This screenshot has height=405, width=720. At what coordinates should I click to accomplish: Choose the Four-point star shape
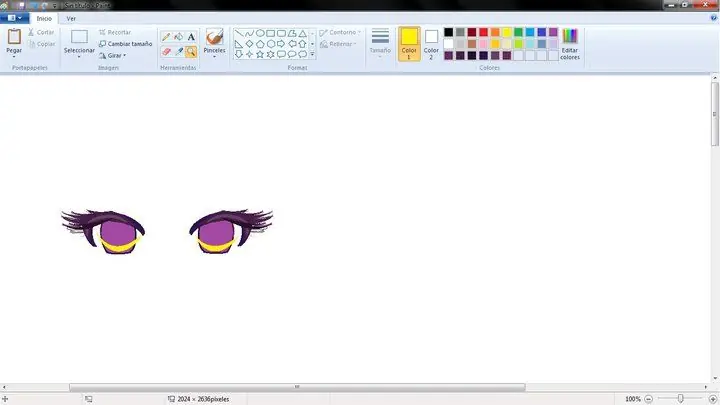coord(249,54)
